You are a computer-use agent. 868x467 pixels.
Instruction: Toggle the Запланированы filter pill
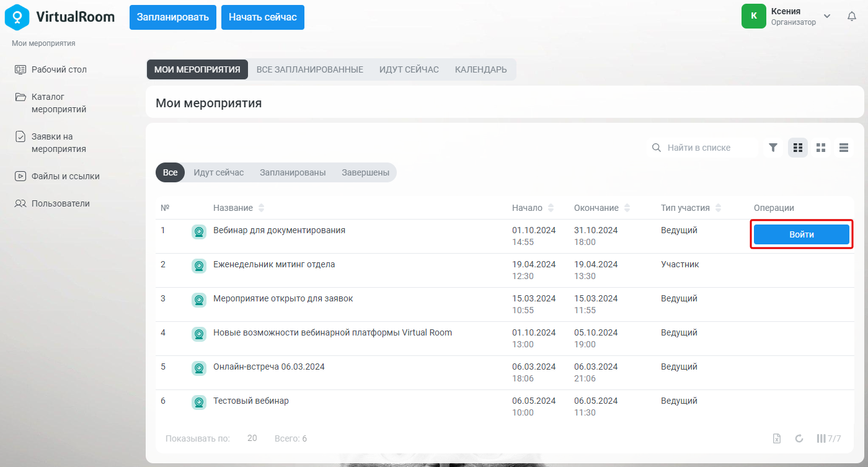coord(293,172)
